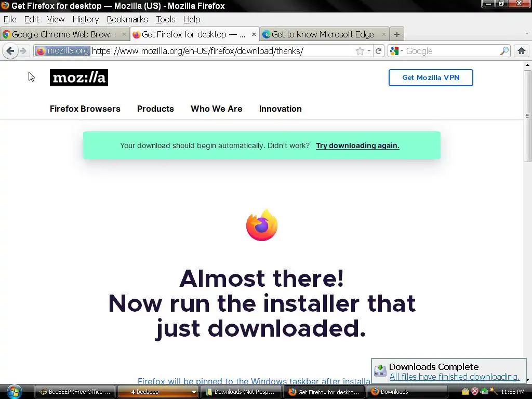This screenshot has height=399, width=532.
Task: Open the Firefox Downloads taskbar window
Action: (x=407, y=392)
